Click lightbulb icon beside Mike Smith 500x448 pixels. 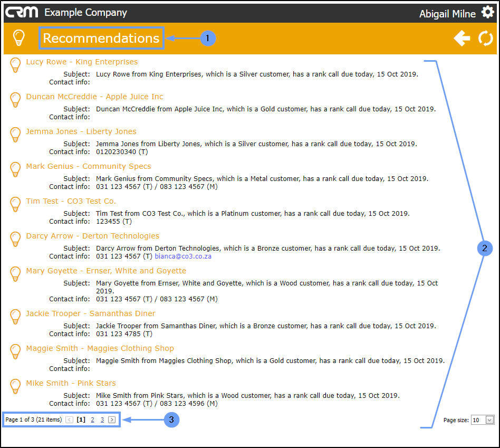tap(15, 386)
